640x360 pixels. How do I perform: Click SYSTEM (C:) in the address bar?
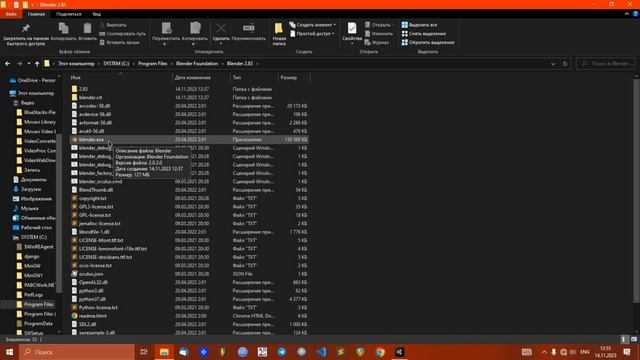116,64
